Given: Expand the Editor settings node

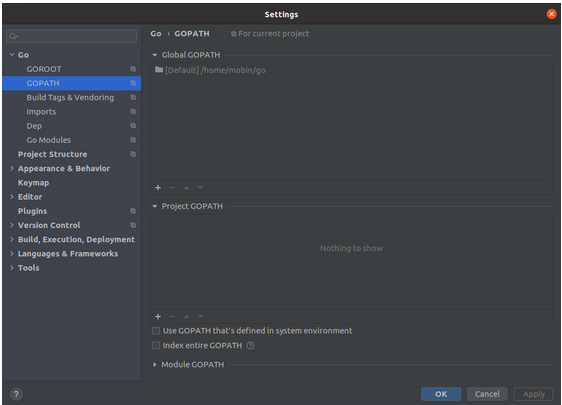Looking at the screenshot, I should click(12, 197).
